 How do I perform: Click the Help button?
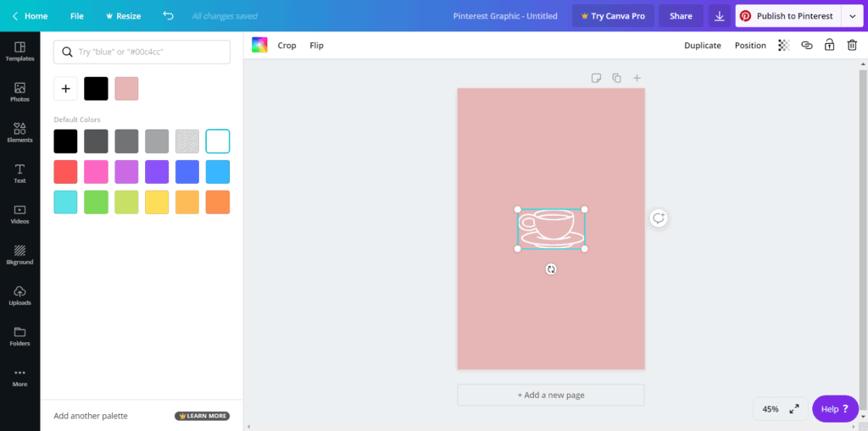coord(835,409)
